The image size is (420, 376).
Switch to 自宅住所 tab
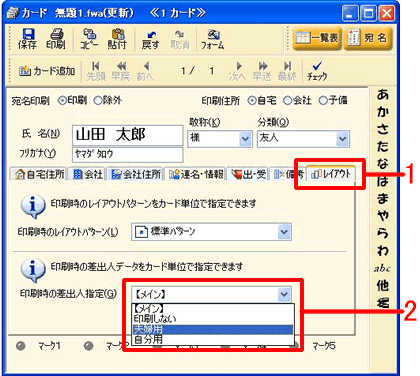coord(39,174)
